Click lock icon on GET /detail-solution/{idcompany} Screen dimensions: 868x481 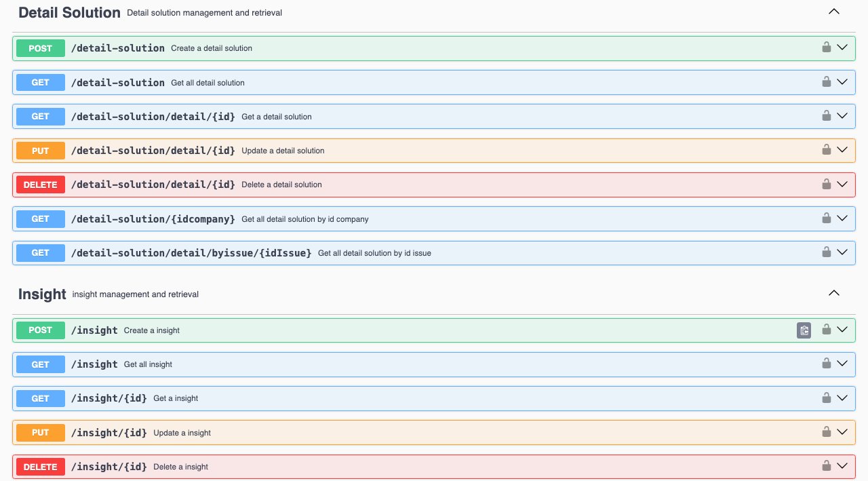coord(826,218)
